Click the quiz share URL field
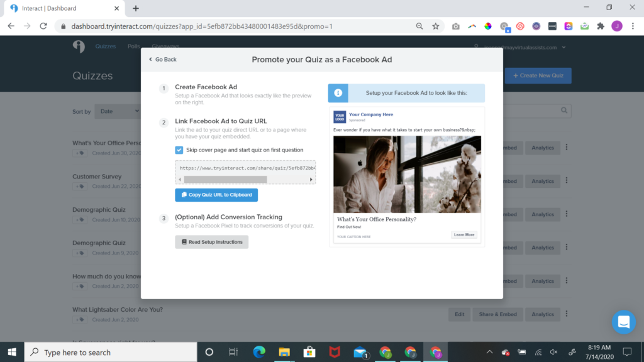 tap(246, 168)
